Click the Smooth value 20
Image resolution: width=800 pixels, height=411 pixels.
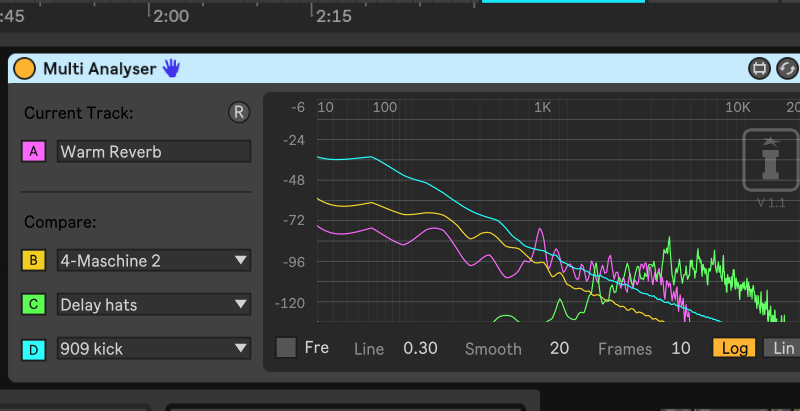coord(559,348)
